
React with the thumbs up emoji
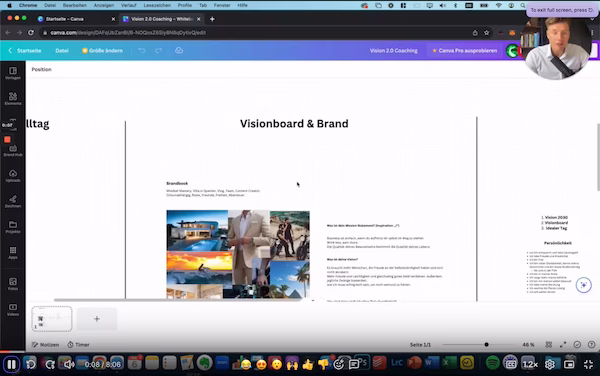(308, 364)
